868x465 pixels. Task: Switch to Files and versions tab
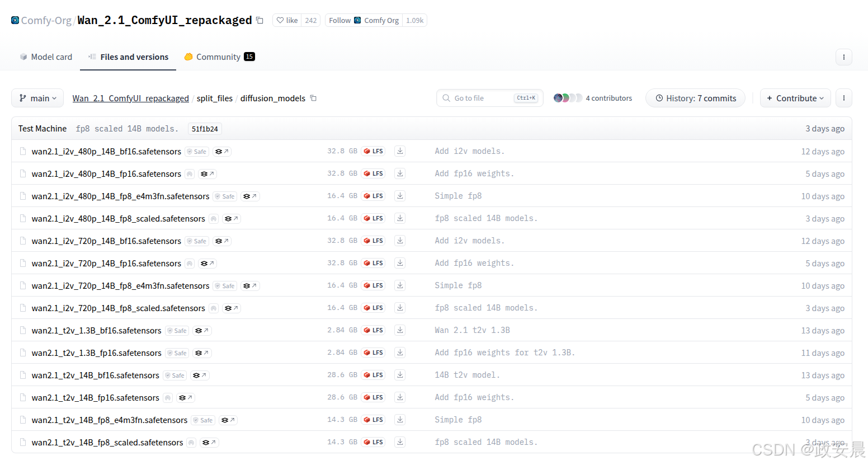point(128,57)
